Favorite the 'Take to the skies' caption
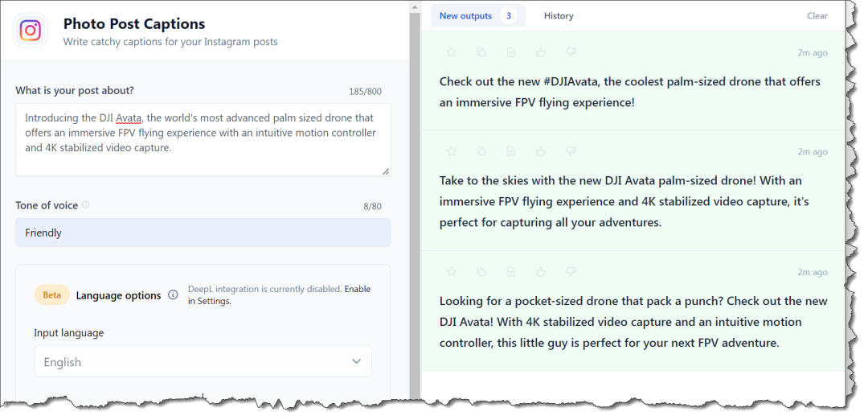The image size is (868, 420). point(451,151)
